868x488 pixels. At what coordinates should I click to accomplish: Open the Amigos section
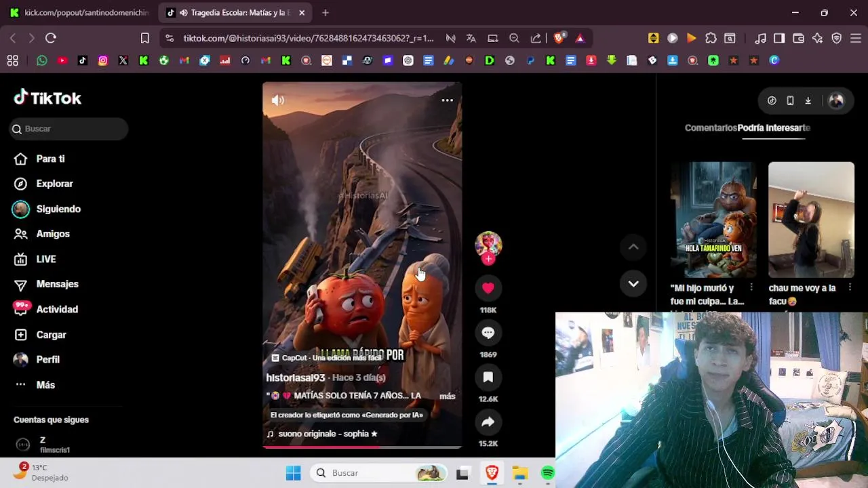tap(53, 234)
